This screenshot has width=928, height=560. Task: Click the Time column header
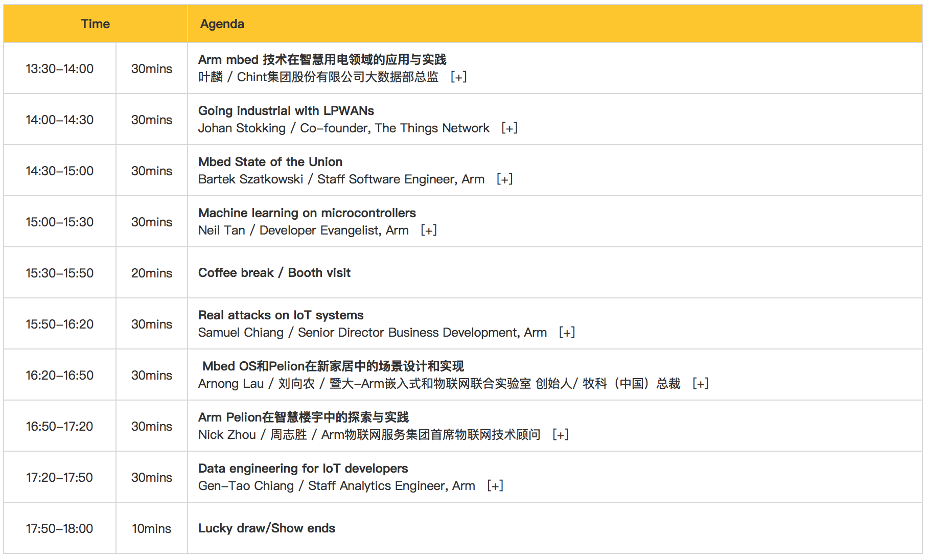[96, 24]
